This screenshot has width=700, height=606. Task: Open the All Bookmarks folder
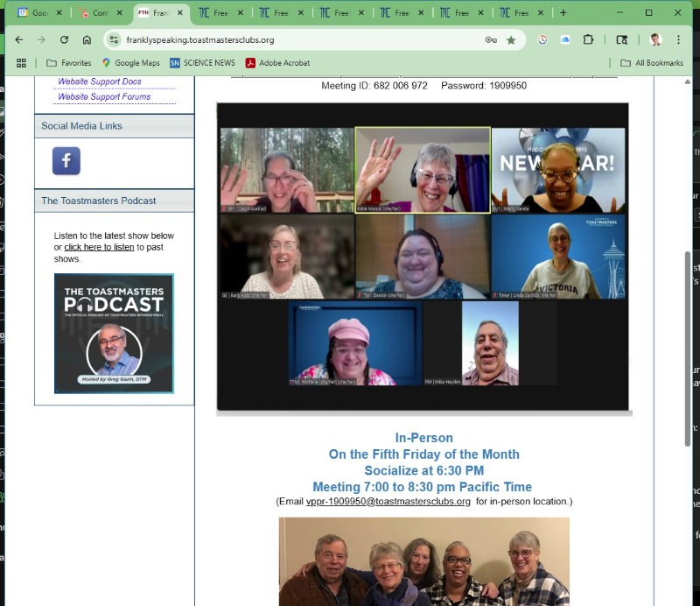click(652, 63)
